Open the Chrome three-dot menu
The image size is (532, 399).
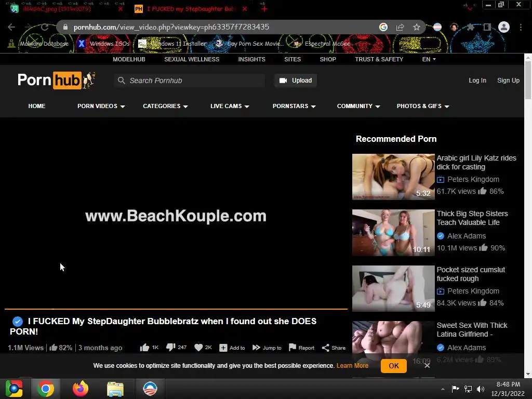521,27
